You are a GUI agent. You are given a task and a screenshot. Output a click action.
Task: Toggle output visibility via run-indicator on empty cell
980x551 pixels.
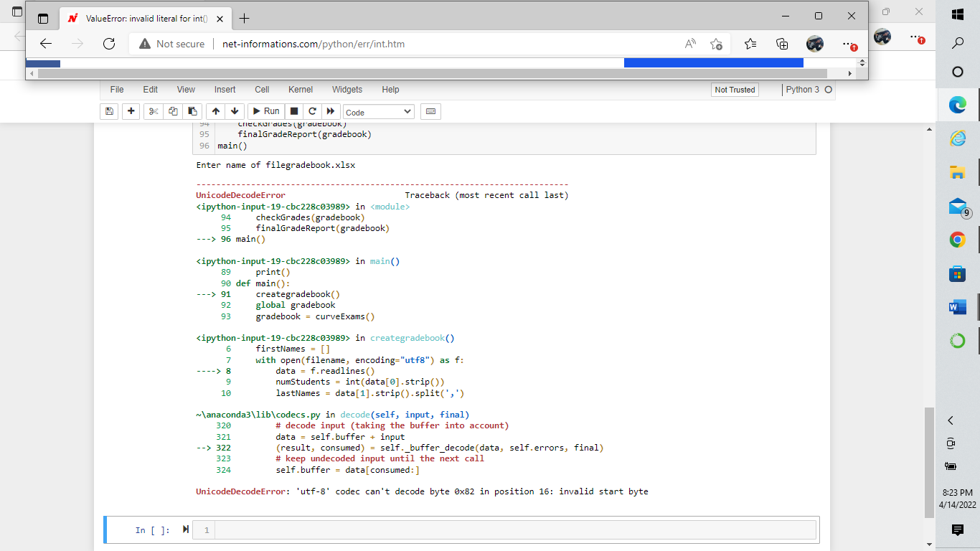pyautogui.click(x=186, y=529)
